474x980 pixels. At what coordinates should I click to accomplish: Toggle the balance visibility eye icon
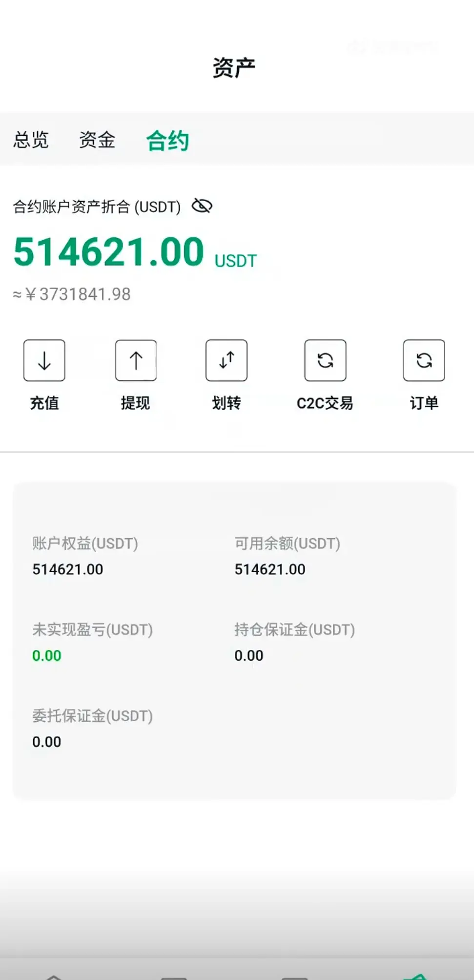coord(202,206)
